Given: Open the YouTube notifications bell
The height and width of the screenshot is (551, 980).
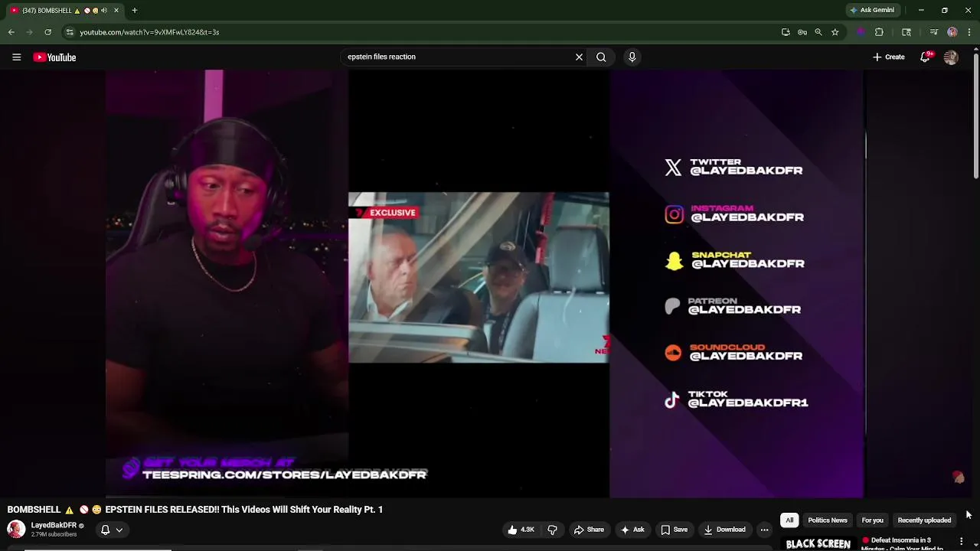Looking at the screenshot, I should tap(925, 57).
